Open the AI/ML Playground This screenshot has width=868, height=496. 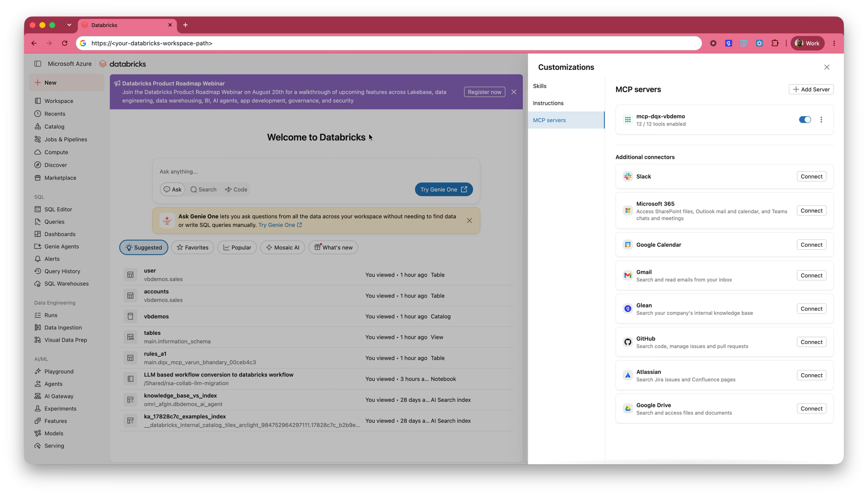[x=59, y=372]
